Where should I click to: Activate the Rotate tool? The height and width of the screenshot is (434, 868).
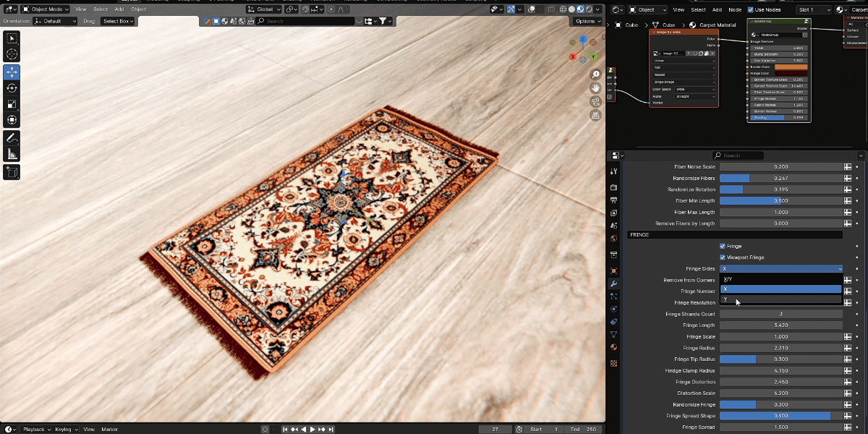[x=12, y=88]
